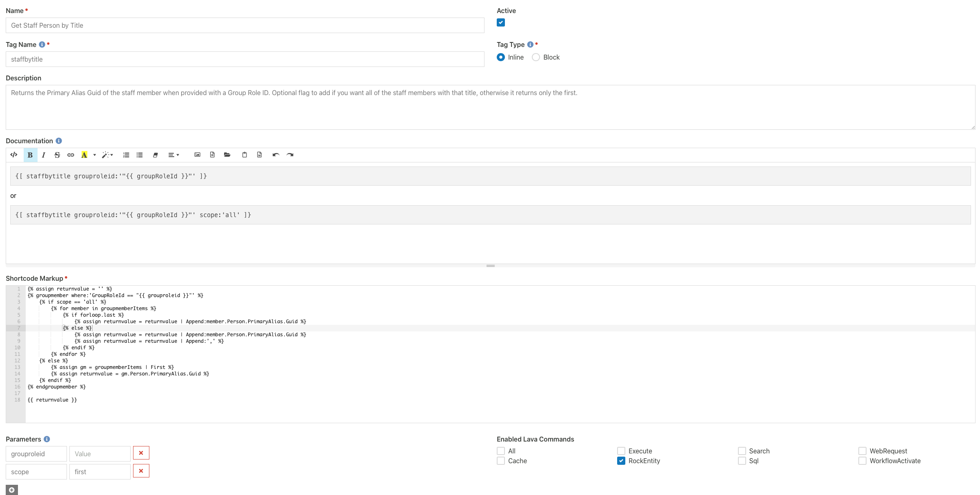Open paragraph alignment dropdown
This screenshot has height=495, width=980.
(173, 155)
